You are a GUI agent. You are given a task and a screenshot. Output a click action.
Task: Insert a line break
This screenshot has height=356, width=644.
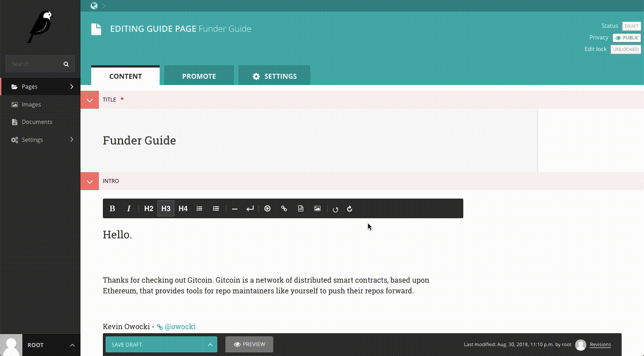tap(250, 208)
